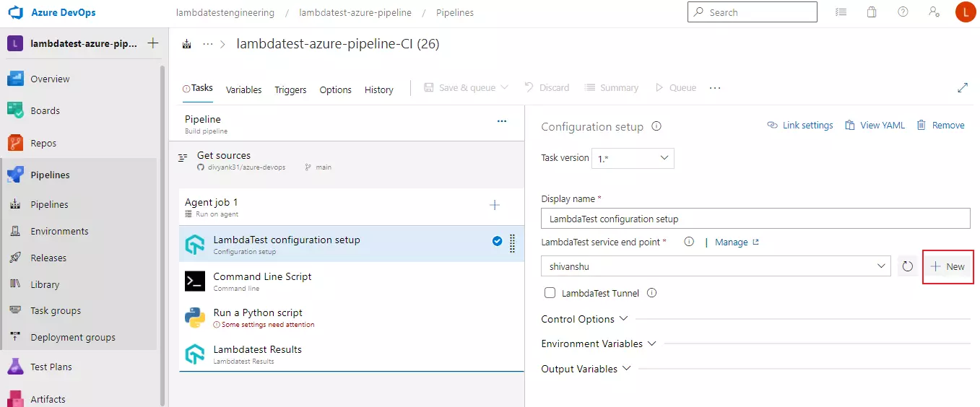Open the Save & queue dropdown
This screenshot has width=980, height=407.
467,87
